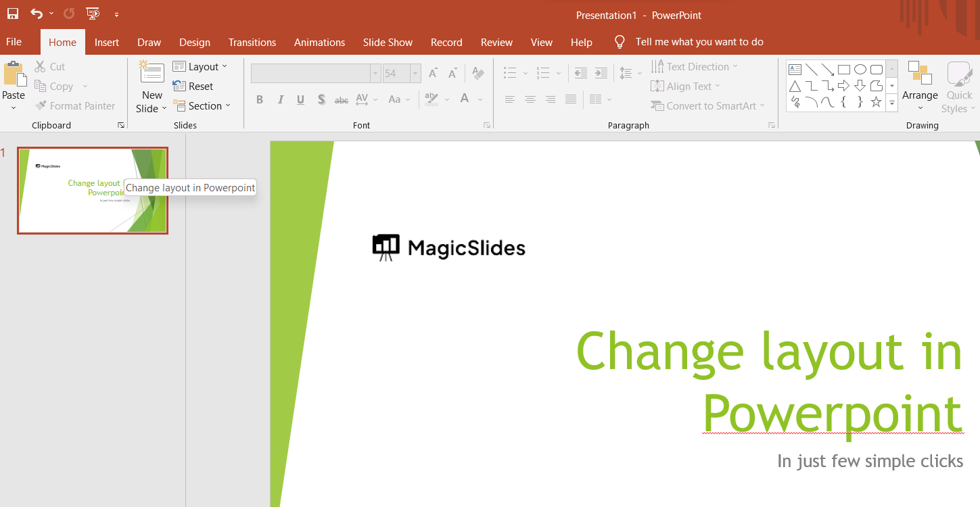The height and width of the screenshot is (507, 980).
Task: Click the Bullets list icon
Action: [510, 73]
